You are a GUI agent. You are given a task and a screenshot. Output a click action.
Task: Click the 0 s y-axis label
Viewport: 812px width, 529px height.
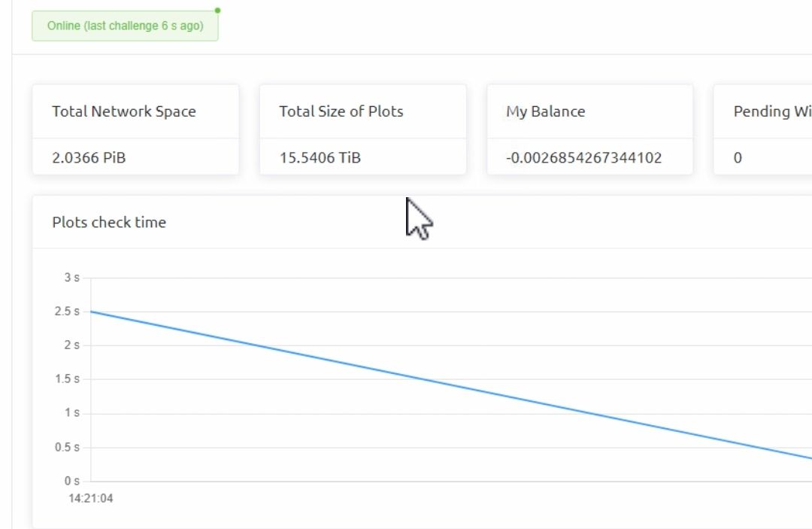tap(71, 481)
